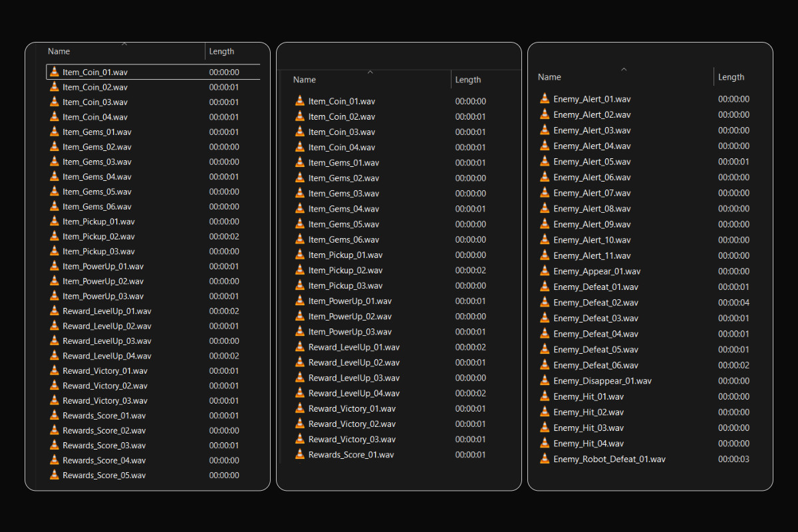The width and height of the screenshot is (798, 532).
Task: Sort Enemy files by the Name column header
Action: 549,77
